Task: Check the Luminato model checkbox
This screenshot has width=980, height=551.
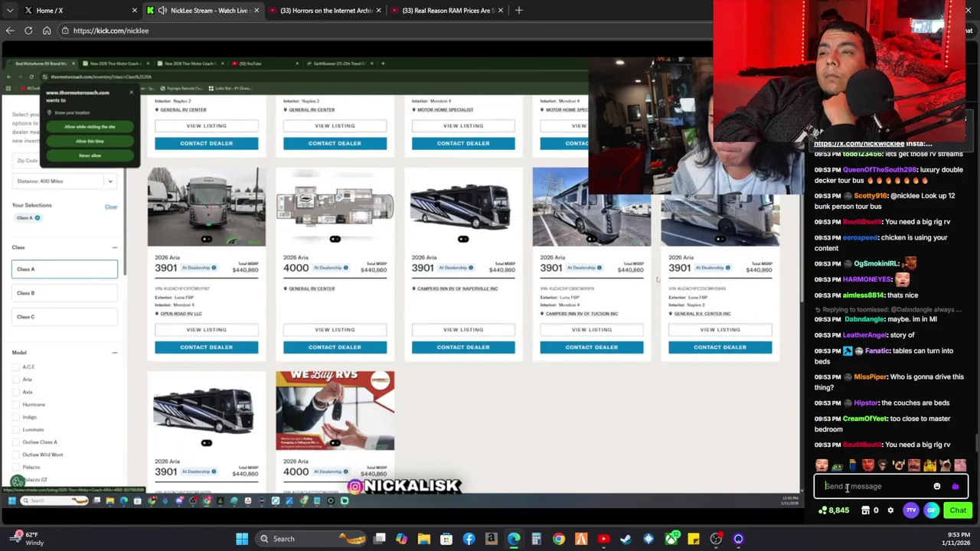Action: [16, 429]
